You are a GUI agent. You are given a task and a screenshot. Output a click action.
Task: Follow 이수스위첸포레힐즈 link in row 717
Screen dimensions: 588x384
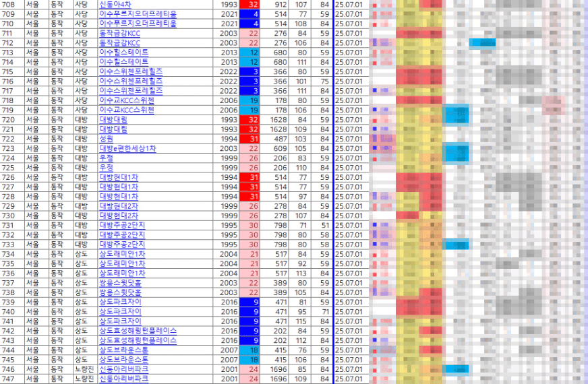pos(131,91)
